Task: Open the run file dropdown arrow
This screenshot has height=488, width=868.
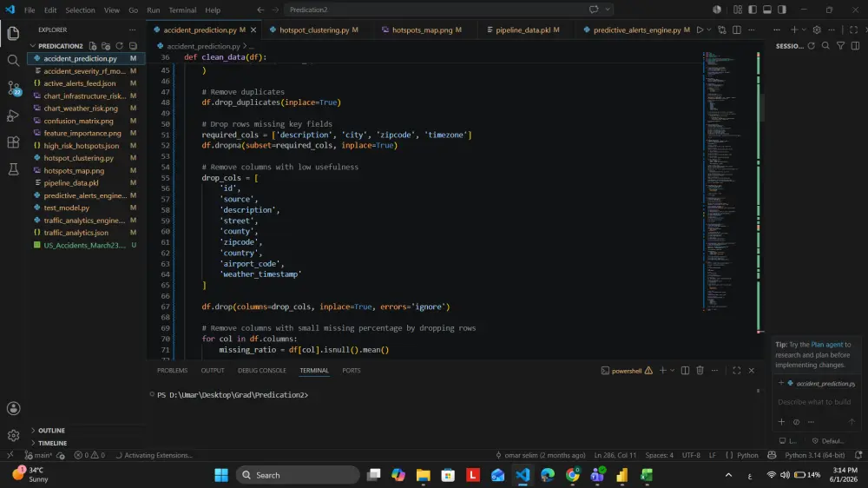Action: (709, 30)
